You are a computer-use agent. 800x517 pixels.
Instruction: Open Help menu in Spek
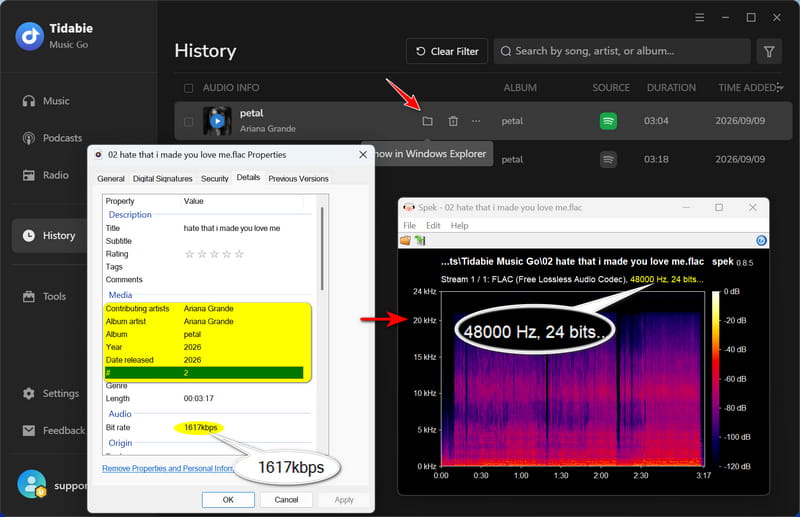click(x=459, y=226)
